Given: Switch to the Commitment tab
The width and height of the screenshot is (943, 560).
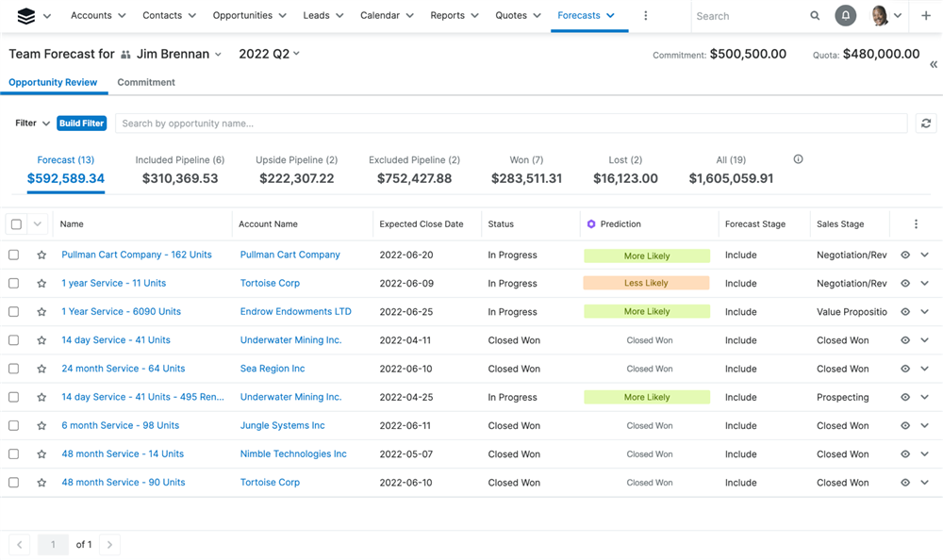Looking at the screenshot, I should pyautogui.click(x=146, y=82).
